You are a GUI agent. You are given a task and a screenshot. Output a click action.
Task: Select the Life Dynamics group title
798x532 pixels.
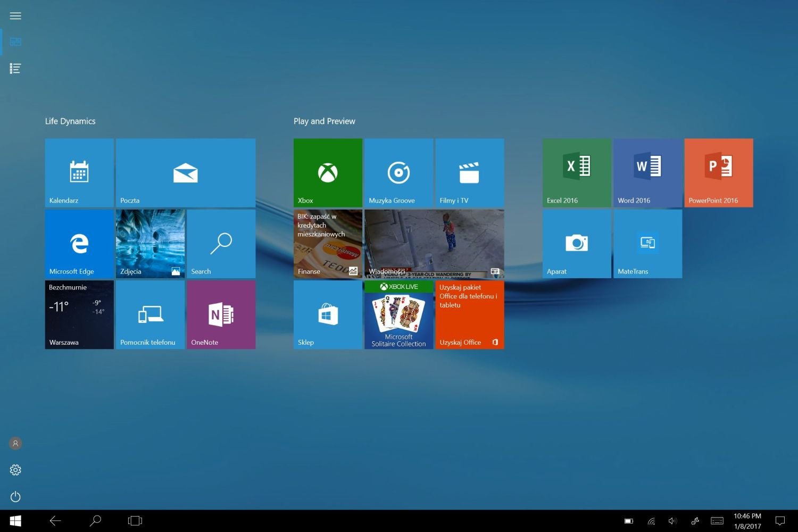pyautogui.click(x=70, y=121)
